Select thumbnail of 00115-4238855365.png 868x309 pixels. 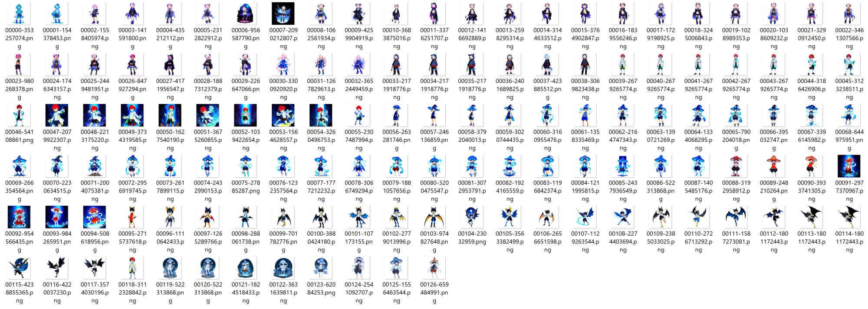20,268
